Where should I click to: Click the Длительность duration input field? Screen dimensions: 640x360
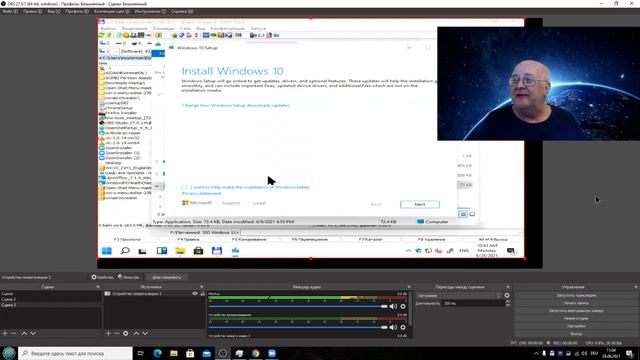(x=473, y=303)
